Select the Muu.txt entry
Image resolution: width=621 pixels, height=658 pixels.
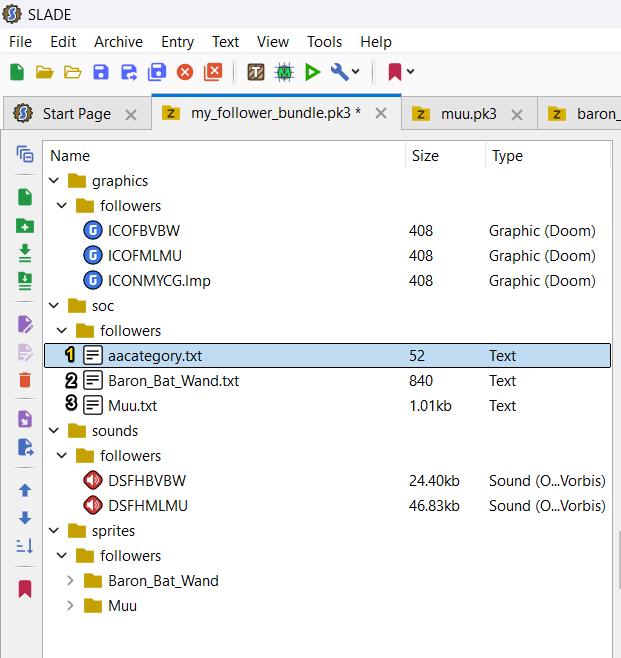pos(327,405)
